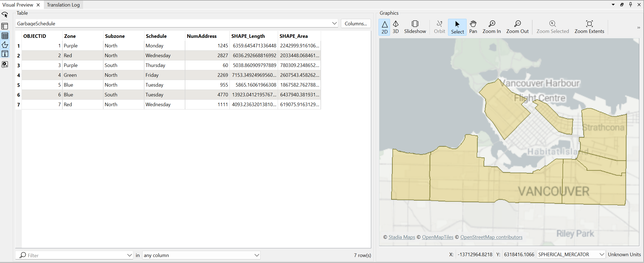Open the Stadia Maps attribution link
This screenshot has height=263, width=644.
click(401, 237)
